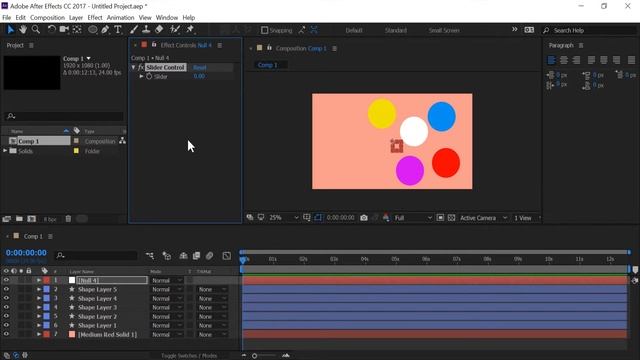Open the Window menu
The height and width of the screenshot is (360, 640).
(x=167, y=18)
